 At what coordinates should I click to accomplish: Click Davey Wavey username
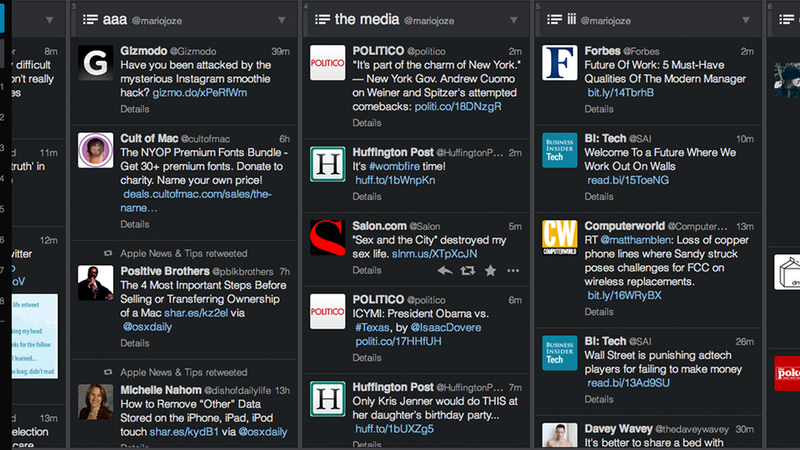[618, 429]
